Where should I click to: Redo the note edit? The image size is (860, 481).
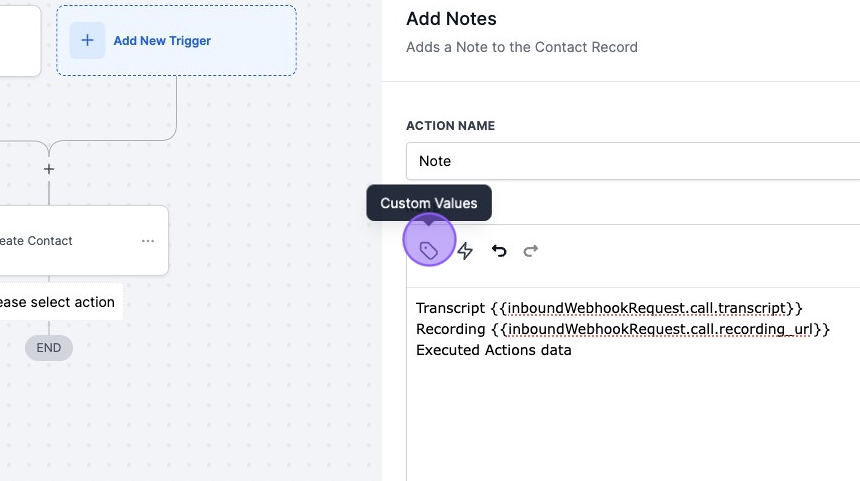tap(531, 251)
